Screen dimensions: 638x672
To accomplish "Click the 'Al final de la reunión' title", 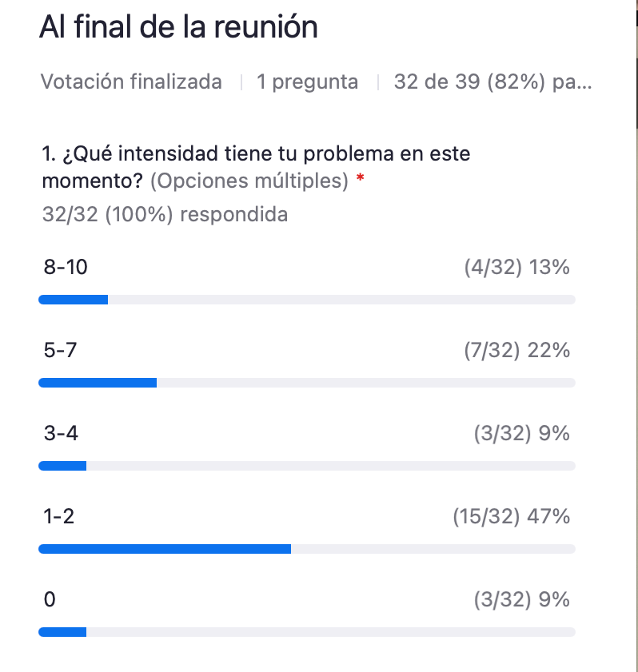I will pyautogui.click(x=178, y=26).
